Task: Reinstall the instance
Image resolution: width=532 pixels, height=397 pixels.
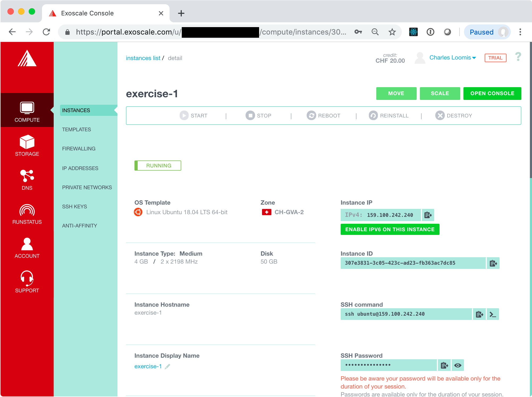Action: pos(389,116)
